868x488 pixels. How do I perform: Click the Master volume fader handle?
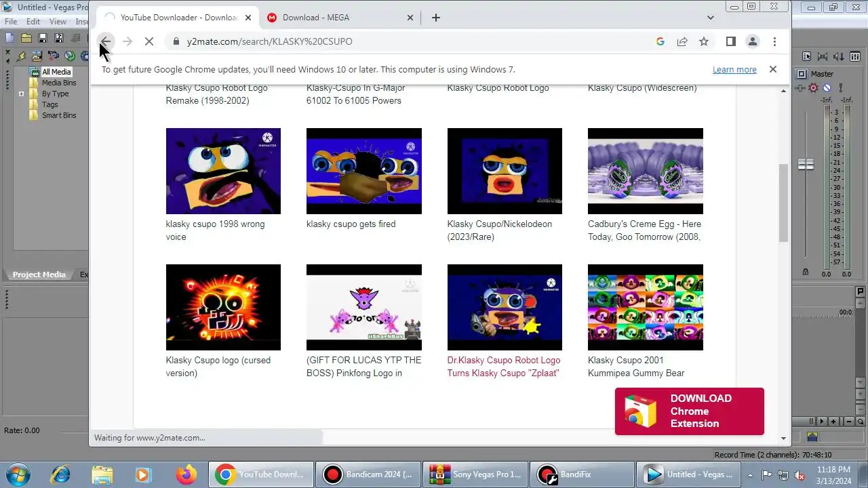click(806, 164)
